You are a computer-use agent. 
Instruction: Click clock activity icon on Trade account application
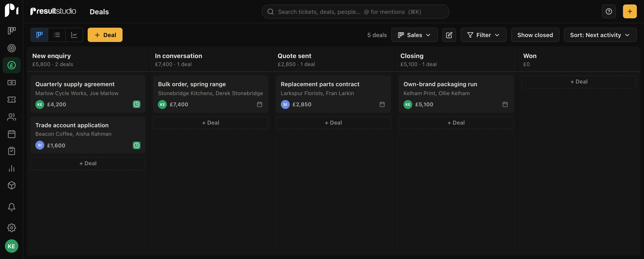136,145
